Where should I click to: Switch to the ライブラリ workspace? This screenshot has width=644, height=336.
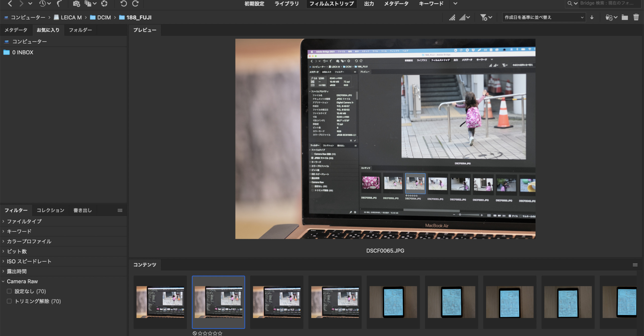click(287, 4)
